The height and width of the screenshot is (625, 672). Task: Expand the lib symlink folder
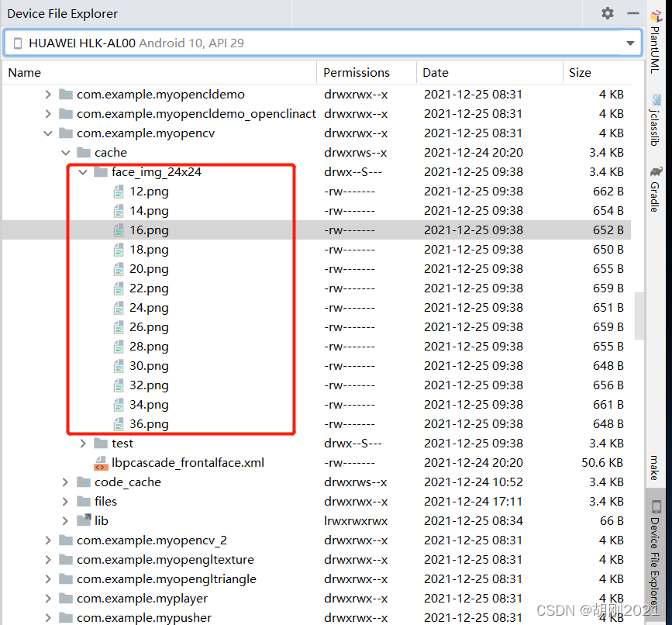(x=65, y=521)
